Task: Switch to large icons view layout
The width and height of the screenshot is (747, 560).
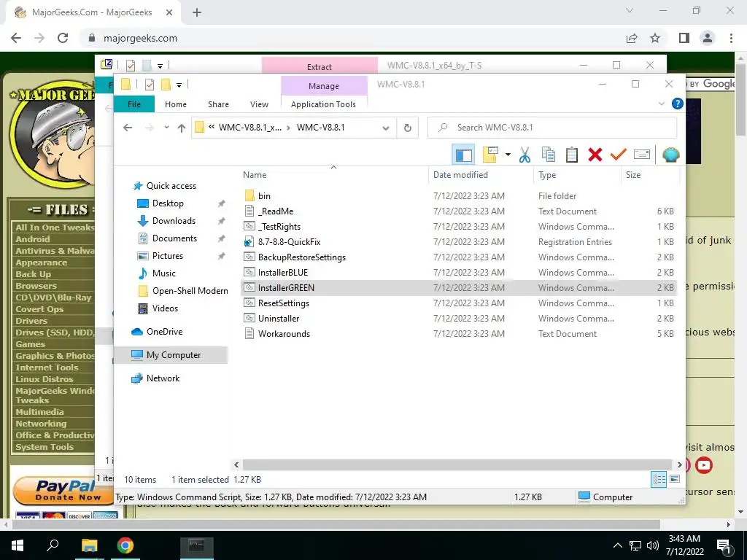Action: (675, 480)
